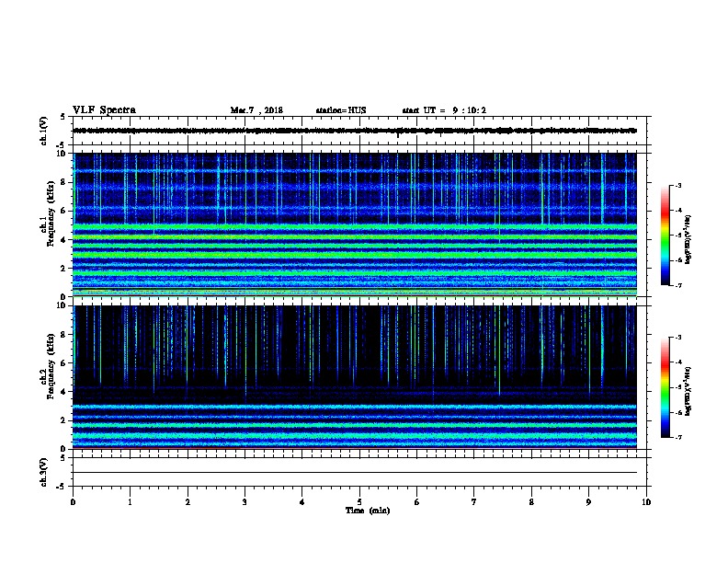Click the "start UT = 9:10:2" text
Viewport: 728px width, 563px height.
(444, 110)
